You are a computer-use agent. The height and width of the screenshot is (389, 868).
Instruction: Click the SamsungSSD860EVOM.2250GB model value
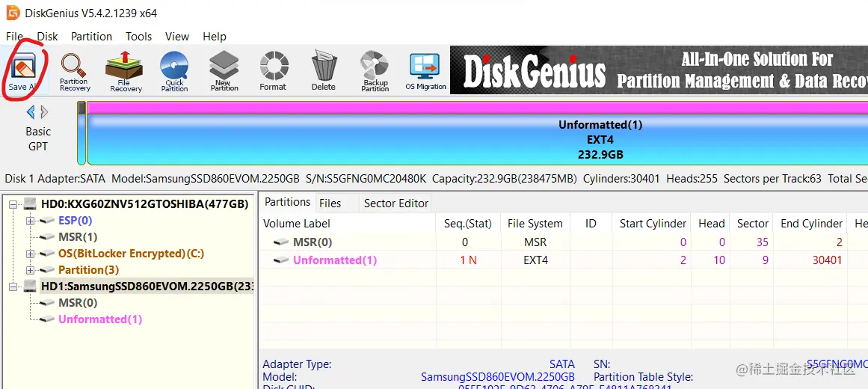pos(498,377)
